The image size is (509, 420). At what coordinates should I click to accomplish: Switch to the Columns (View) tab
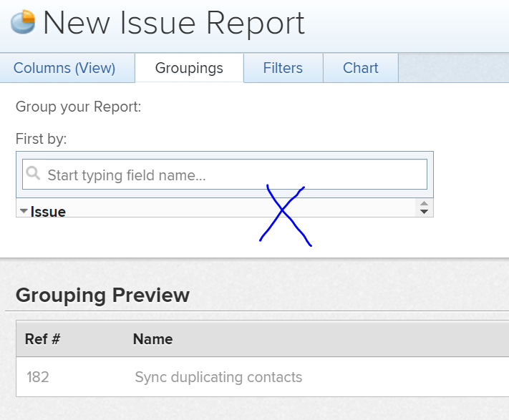[64, 69]
